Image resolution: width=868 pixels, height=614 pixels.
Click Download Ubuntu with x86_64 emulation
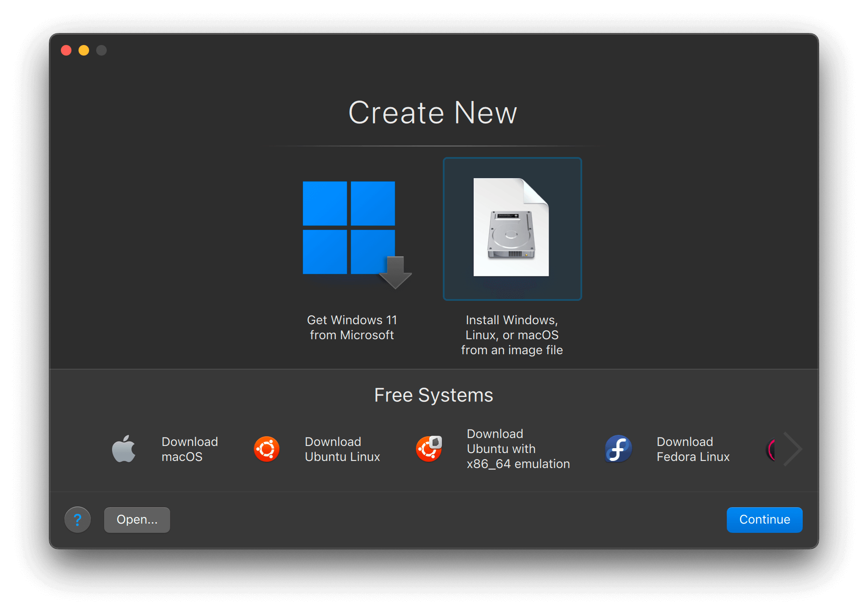pos(518,449)
